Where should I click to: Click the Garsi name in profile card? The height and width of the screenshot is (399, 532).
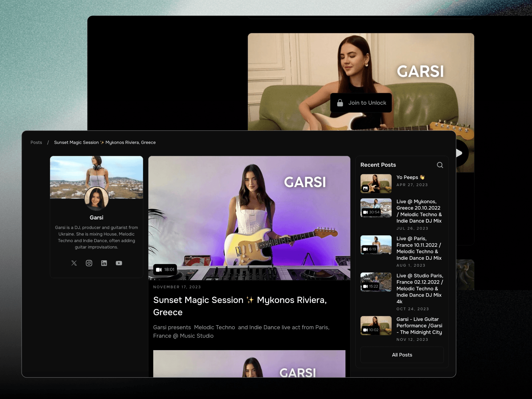96,217
